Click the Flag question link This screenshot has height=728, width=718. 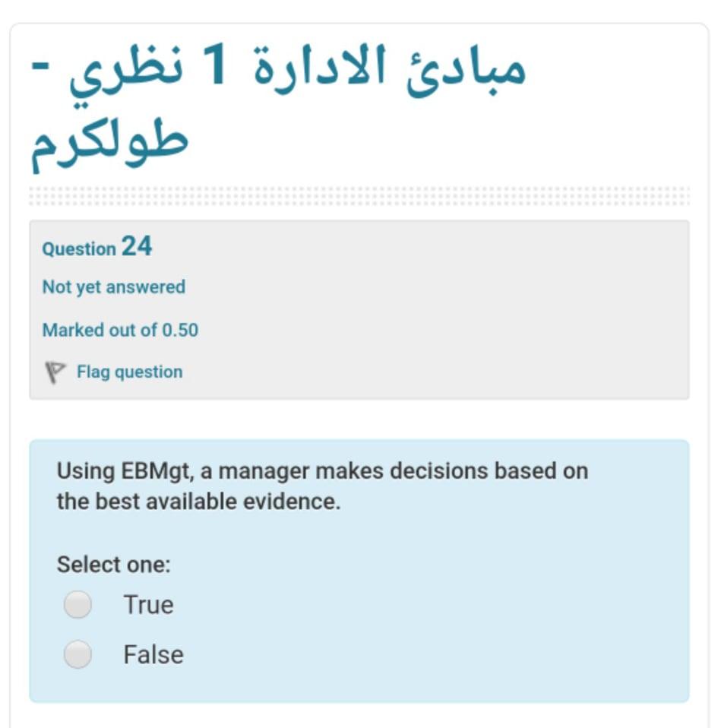128,372
